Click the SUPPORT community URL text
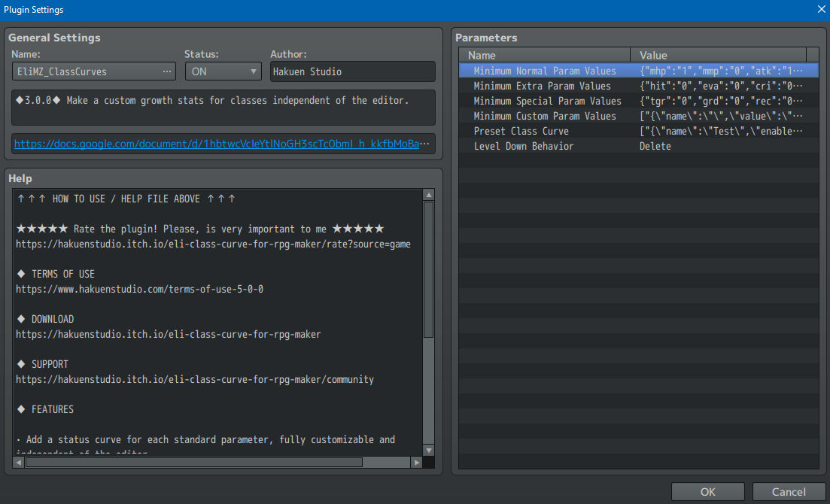This screenshot has height=504, width=830. click(195, 380)
